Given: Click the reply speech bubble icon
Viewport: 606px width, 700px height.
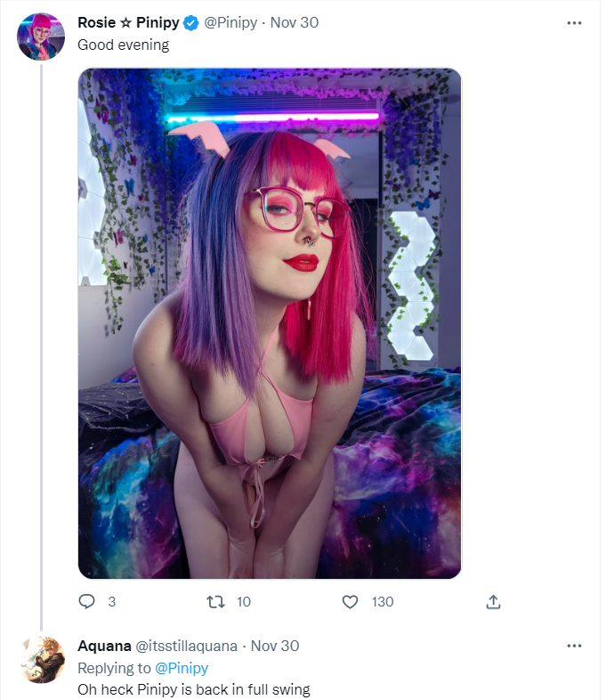Looking at the screenshot, I should click(x=86, y=601).
